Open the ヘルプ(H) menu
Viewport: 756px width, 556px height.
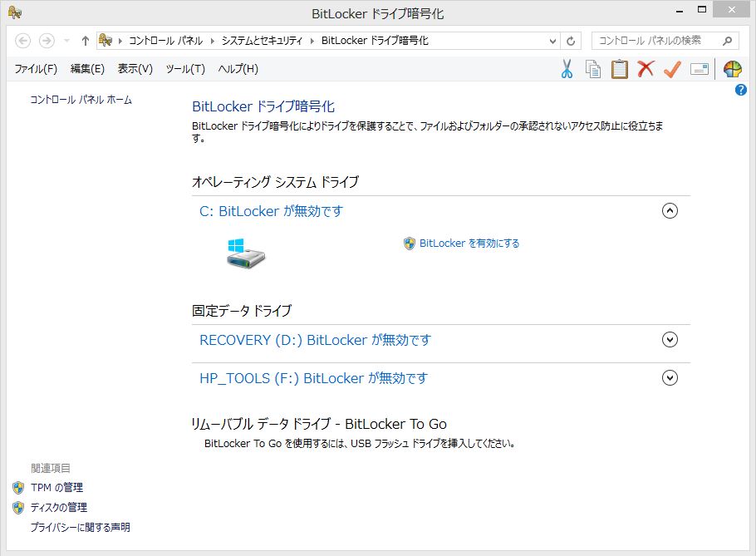(238, 69)
